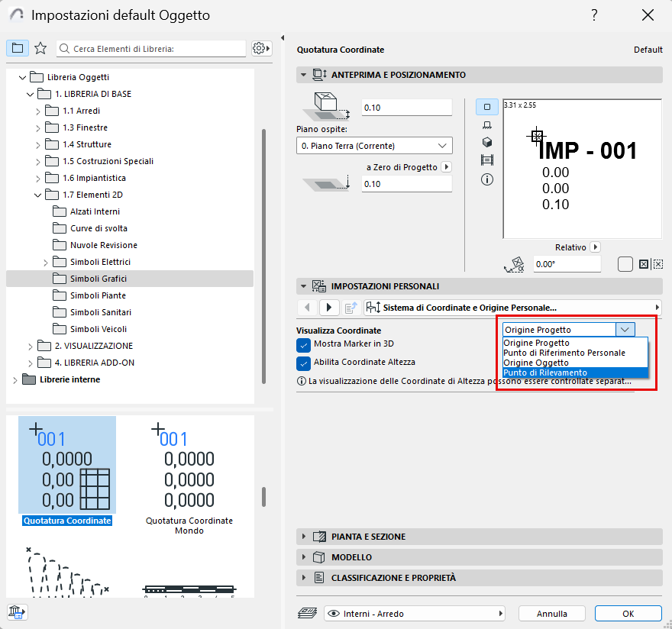Click object thumbnails vertical scrollbar
The image size is (672, 629).
pyautogui.click(x=263, y=497)
